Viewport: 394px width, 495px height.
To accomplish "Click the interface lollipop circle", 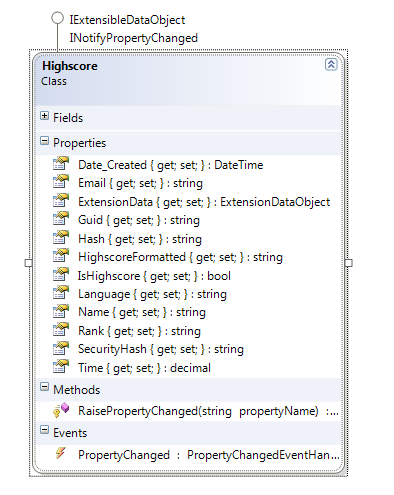I will pyautogui.click(x=57, y=18).
